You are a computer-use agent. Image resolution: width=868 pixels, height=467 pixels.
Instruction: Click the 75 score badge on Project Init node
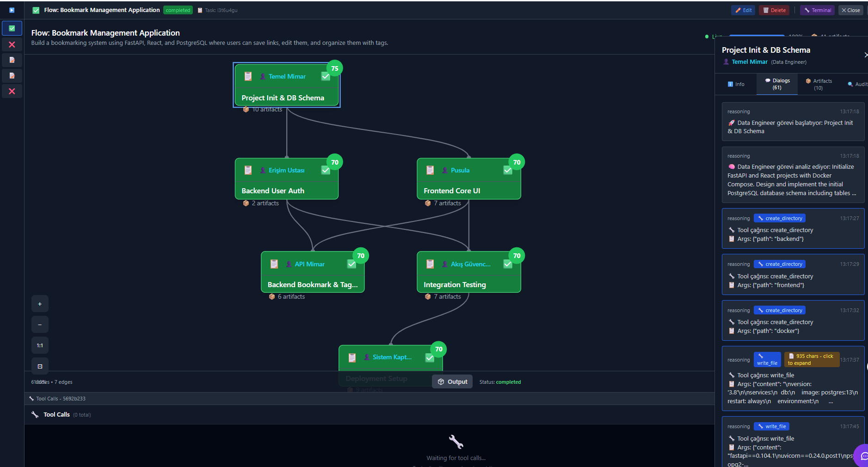(335, 68)
